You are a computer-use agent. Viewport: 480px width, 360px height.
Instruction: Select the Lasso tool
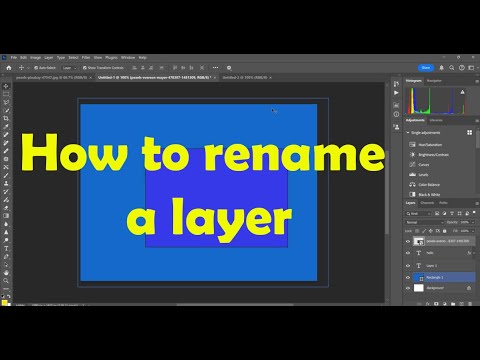coord(6,102)
